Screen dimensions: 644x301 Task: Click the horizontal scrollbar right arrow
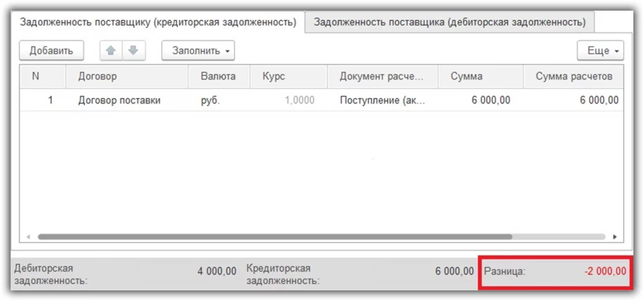click(614, 237)
